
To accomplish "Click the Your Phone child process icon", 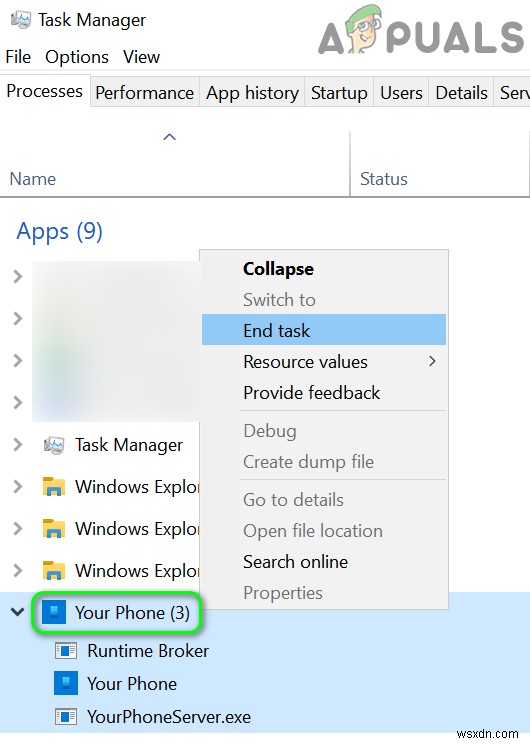I will coord(66,683).
